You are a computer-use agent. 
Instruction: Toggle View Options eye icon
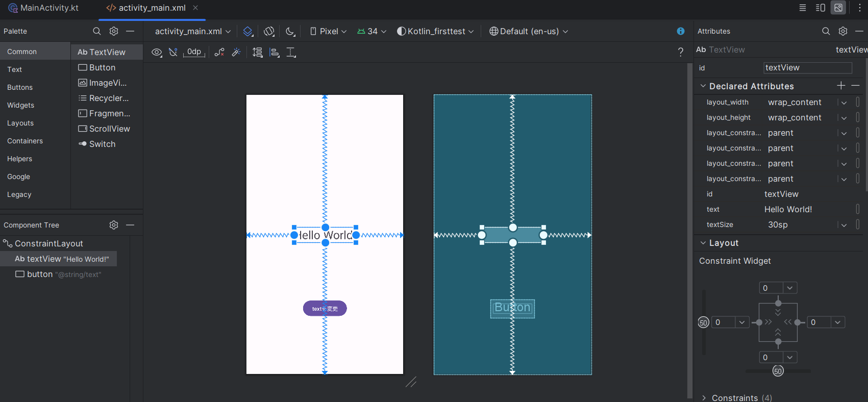tap(157, 52)
